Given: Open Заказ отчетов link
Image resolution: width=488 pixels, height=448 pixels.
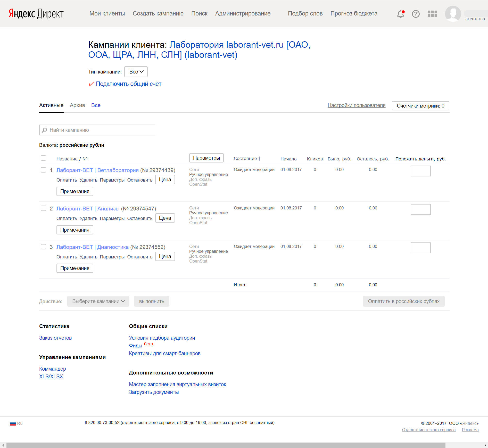Looking at the screenshot, I should click(x=55, y=338).
